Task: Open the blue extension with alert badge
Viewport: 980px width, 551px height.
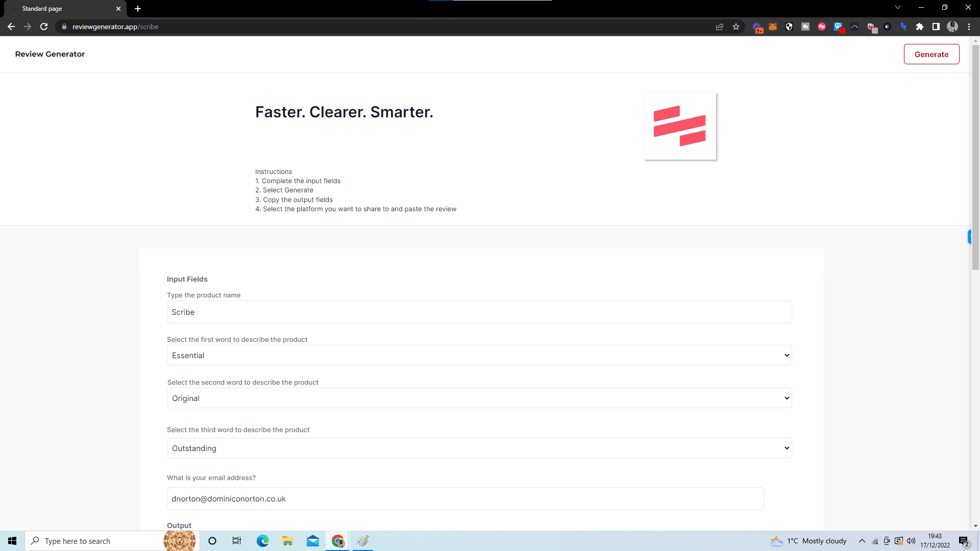Action: (x=839, y=27)
